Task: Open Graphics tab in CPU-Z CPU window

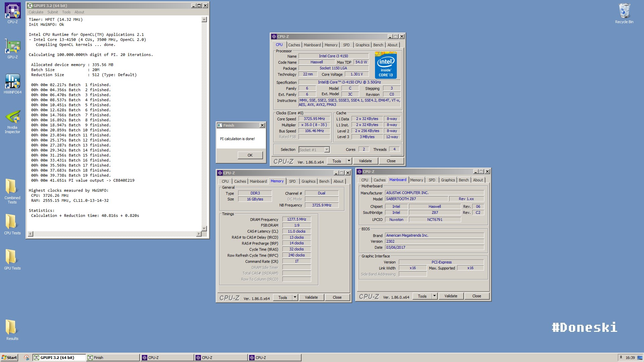Action: click(x=362, y=45)
